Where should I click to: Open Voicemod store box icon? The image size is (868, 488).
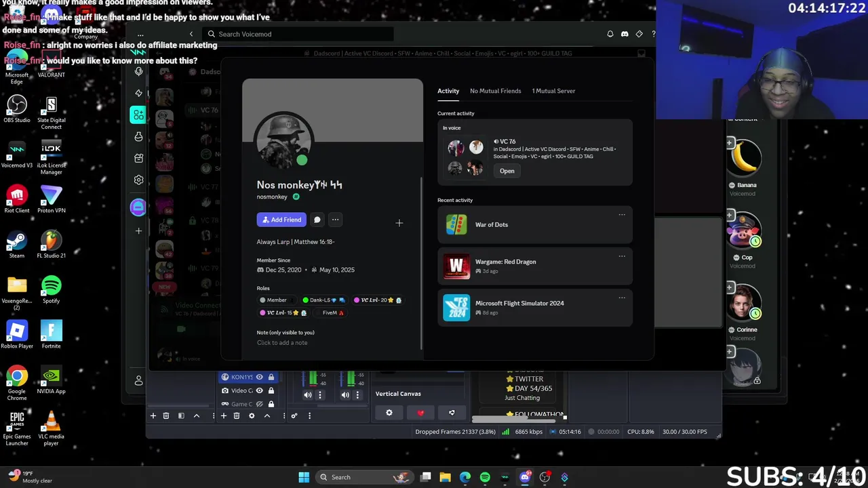(x=138, y=158)
